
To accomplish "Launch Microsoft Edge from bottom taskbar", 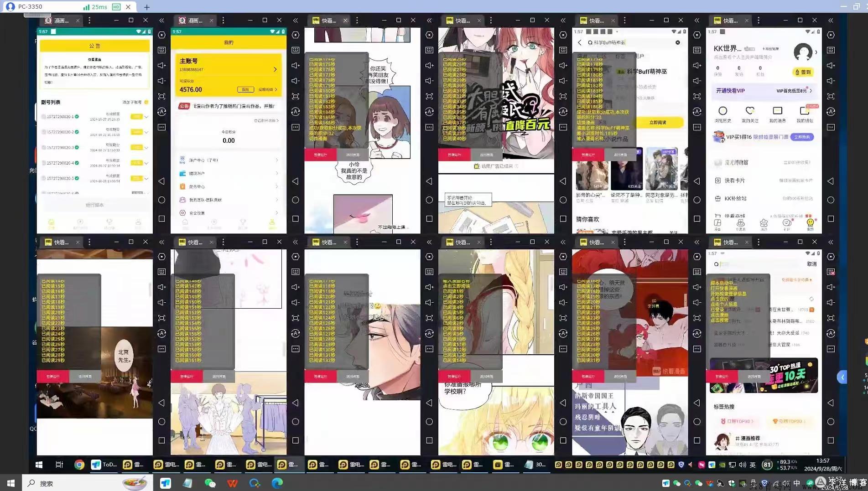I will click(277, 483).
